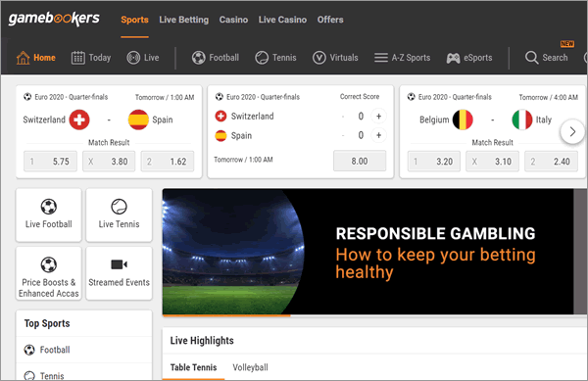Image resolution: width=588 pixels, height=381 pixels.
Task: Click the Live broadcast icon
Action: click(133, 58)
